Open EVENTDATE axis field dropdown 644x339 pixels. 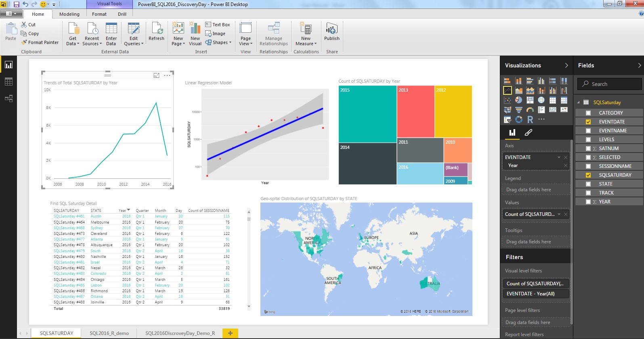point(559,157)
